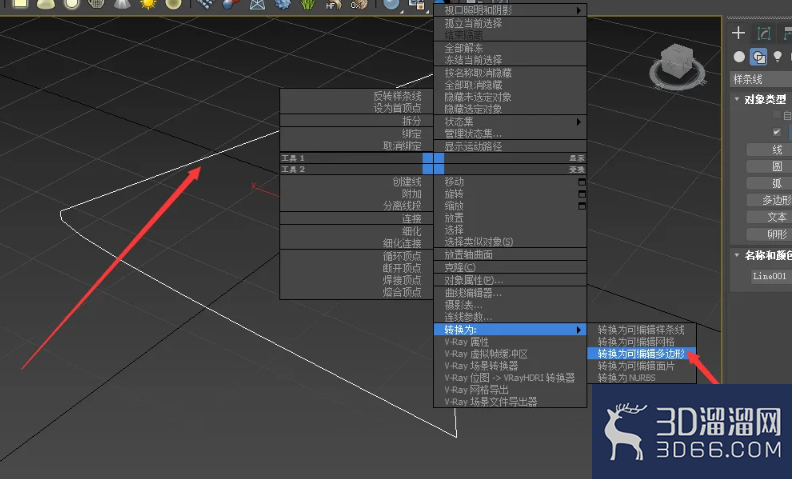Select 创建线 in quad menu
Screen dimensions: 792x479
coord(357,182)
